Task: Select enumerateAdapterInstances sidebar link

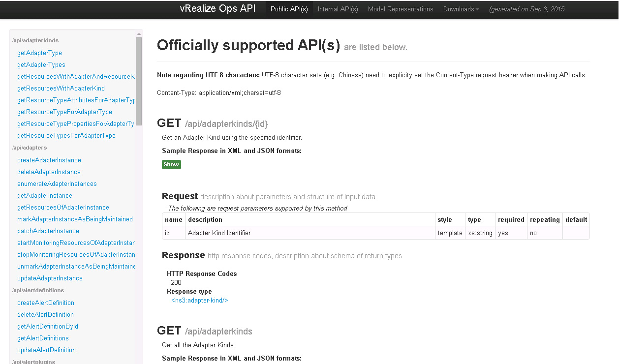Action: click(x=57, y=184)
